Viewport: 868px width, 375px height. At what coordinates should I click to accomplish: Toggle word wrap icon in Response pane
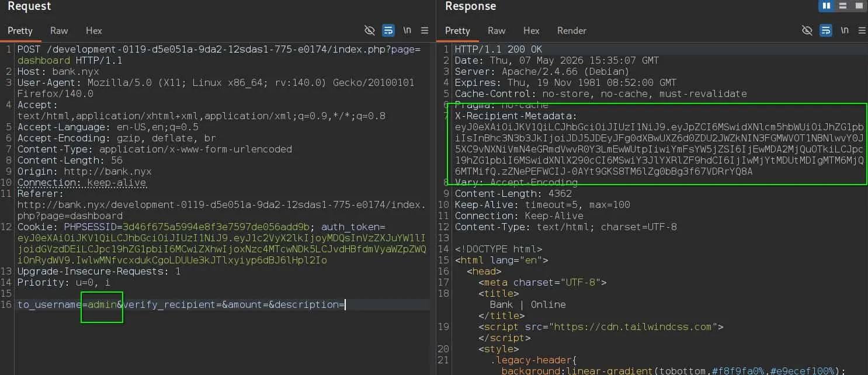(825, 30)
